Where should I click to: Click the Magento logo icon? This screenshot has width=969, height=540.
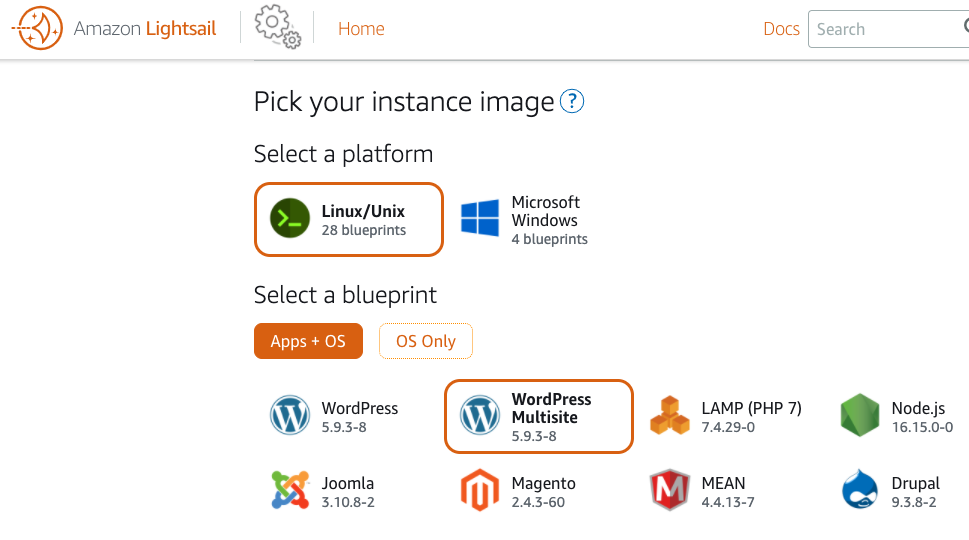(480, 490)
